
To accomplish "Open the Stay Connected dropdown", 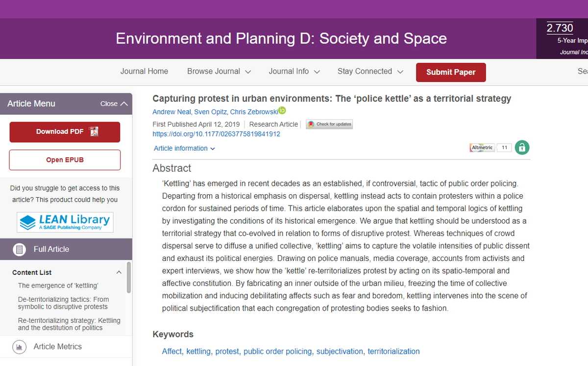I will tap(370, 72).
